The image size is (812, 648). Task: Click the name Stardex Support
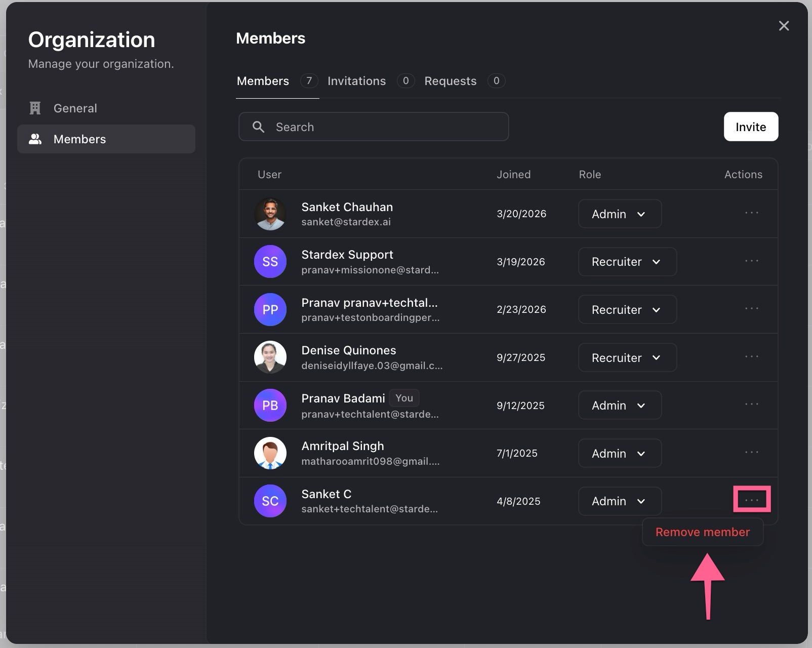(347, 255)
